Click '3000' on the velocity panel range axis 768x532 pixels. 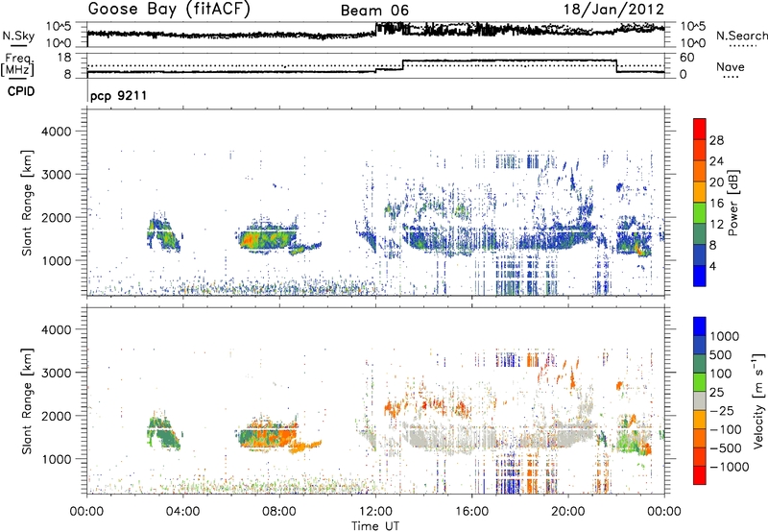(x=56, y=373)
